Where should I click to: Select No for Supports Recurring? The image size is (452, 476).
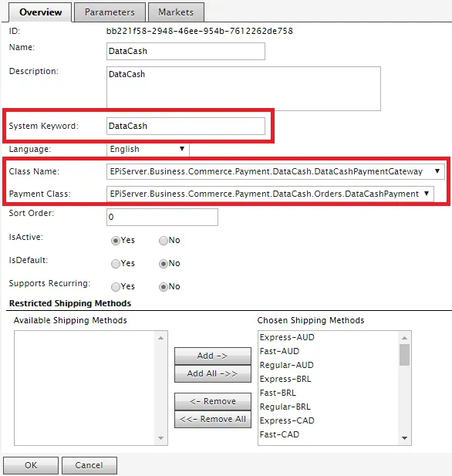(164, 287)
